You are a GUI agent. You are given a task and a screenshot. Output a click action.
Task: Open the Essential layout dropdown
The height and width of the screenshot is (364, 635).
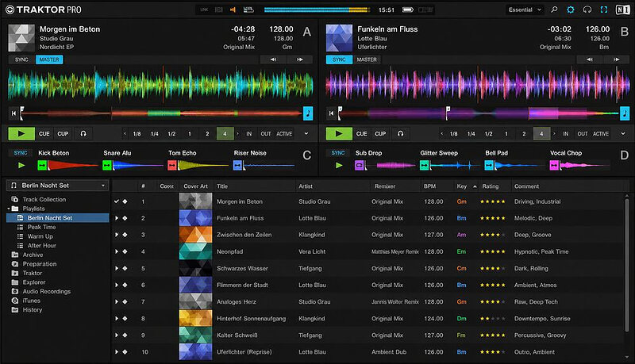(x=525, y=10)
